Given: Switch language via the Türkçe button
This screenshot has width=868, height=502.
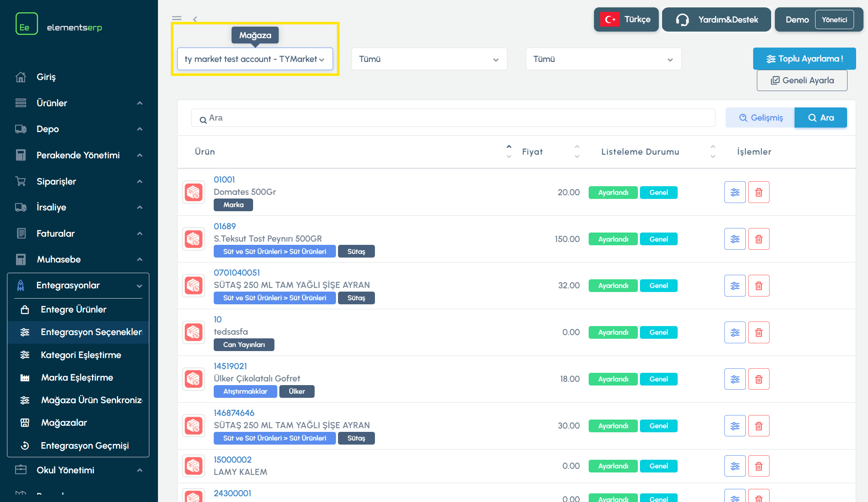Looking at the screenshot, I should (x=626, y=20).
